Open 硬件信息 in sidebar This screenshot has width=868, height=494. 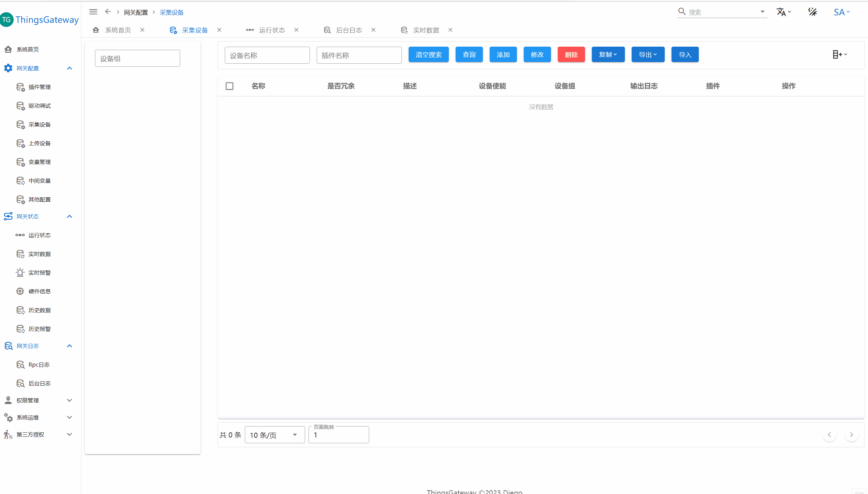pyautogui.click(x=39, y=291)
